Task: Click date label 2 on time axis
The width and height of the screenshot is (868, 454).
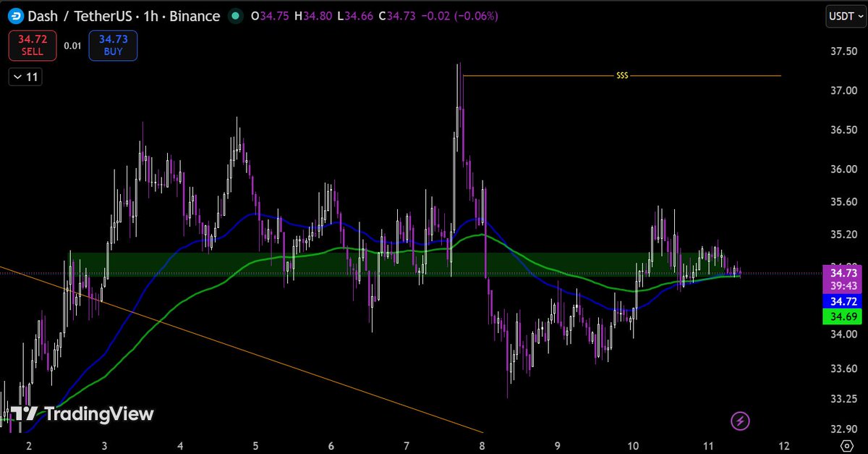Action: (x=29, y=445)
